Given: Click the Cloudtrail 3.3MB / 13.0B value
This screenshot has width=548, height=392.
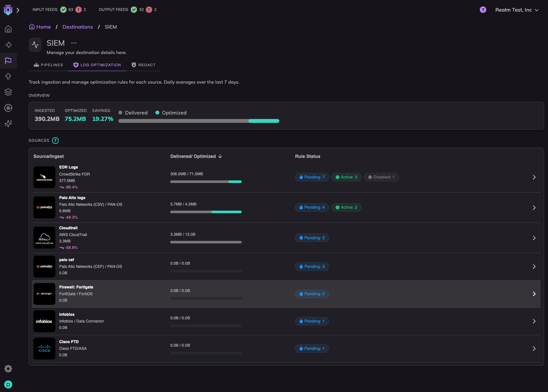Looking at the screenshot, I should [x=183, y=234].
